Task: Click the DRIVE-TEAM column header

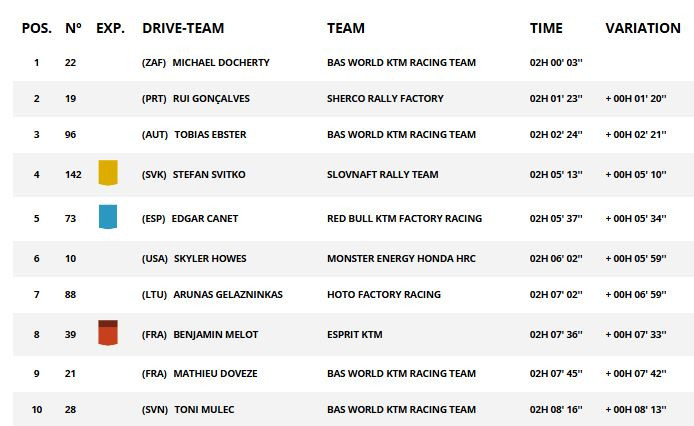Action: 183,28
